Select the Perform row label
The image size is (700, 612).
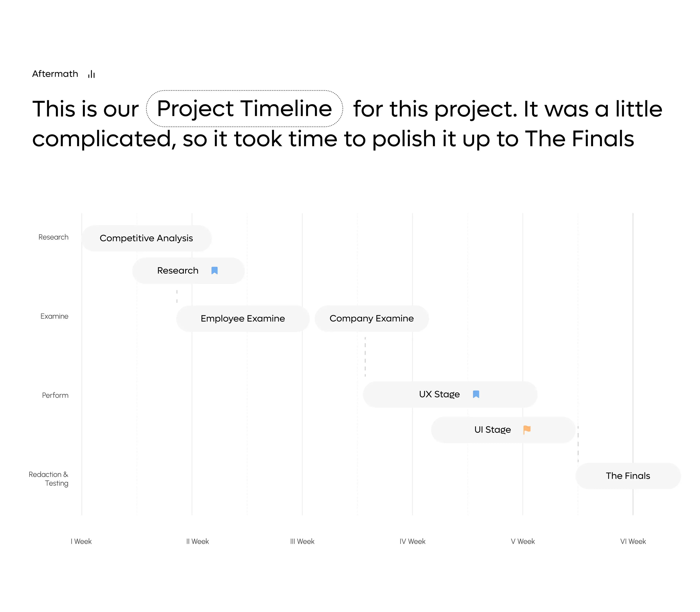click(x=55, y=395)
